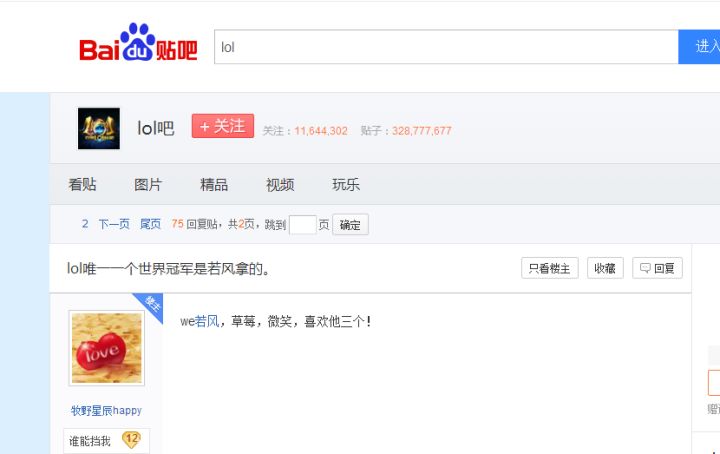The height and width of the screenshot is (454, 720).
Task: Click the lol bar avatar image
Action: tap(99, 129)
